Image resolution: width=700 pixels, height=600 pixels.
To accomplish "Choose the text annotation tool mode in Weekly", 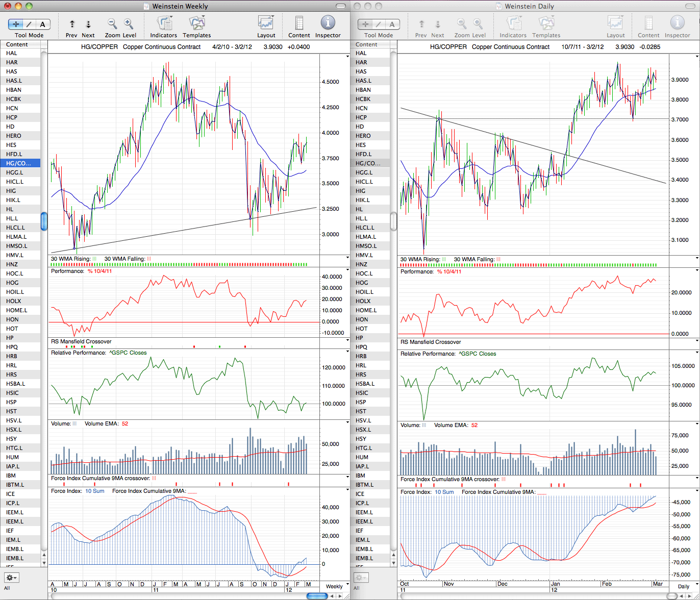I will (43, 24).
